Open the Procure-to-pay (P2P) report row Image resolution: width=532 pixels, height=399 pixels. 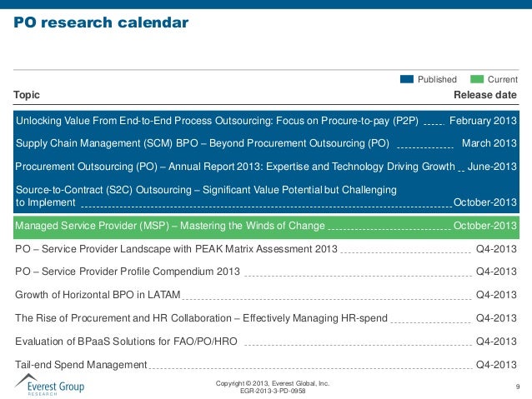point(266,121)
